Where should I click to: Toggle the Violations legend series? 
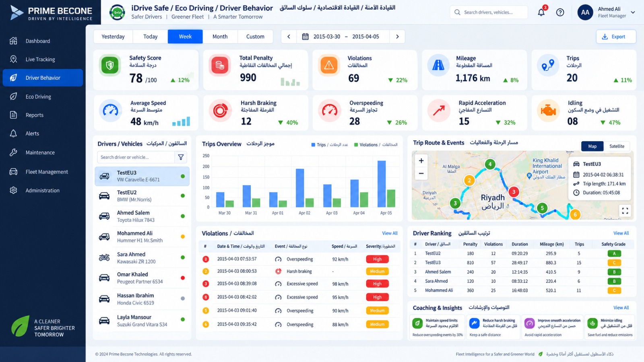tap(376, 145)
